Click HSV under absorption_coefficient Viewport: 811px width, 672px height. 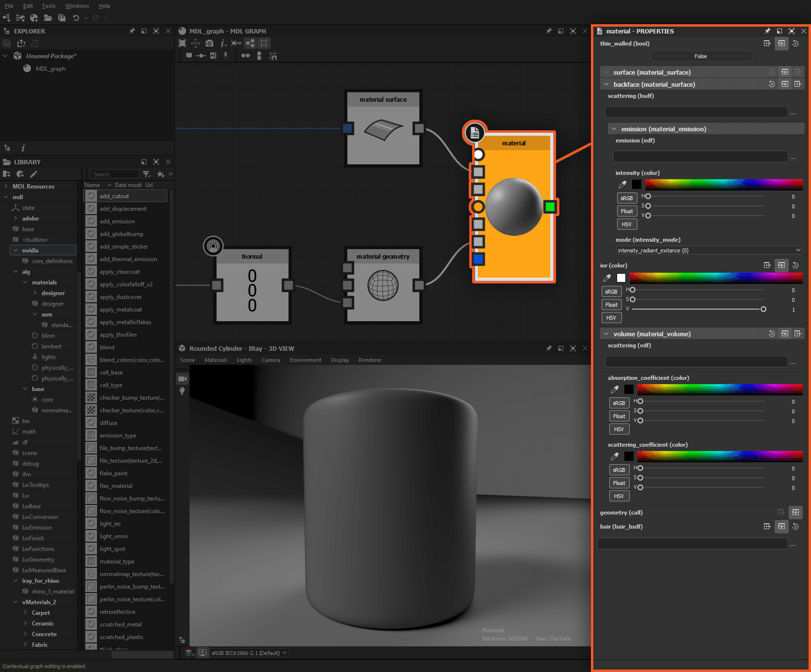point(619,429)
